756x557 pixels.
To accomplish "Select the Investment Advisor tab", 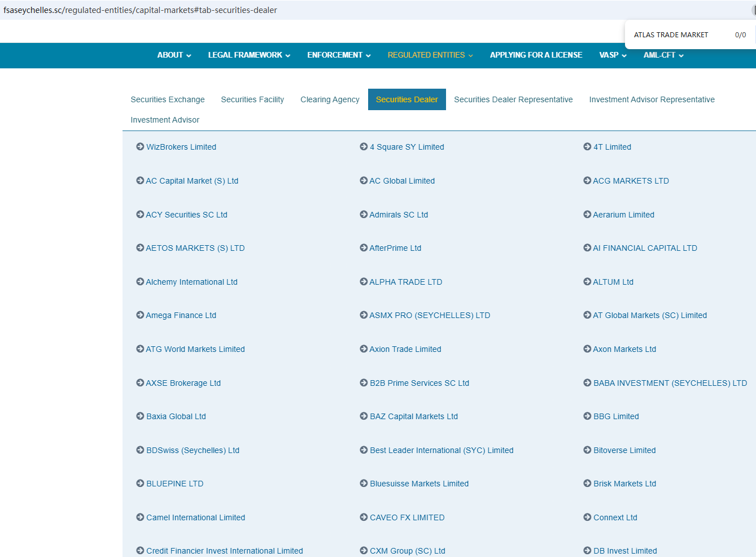I will tap(165, 120).
